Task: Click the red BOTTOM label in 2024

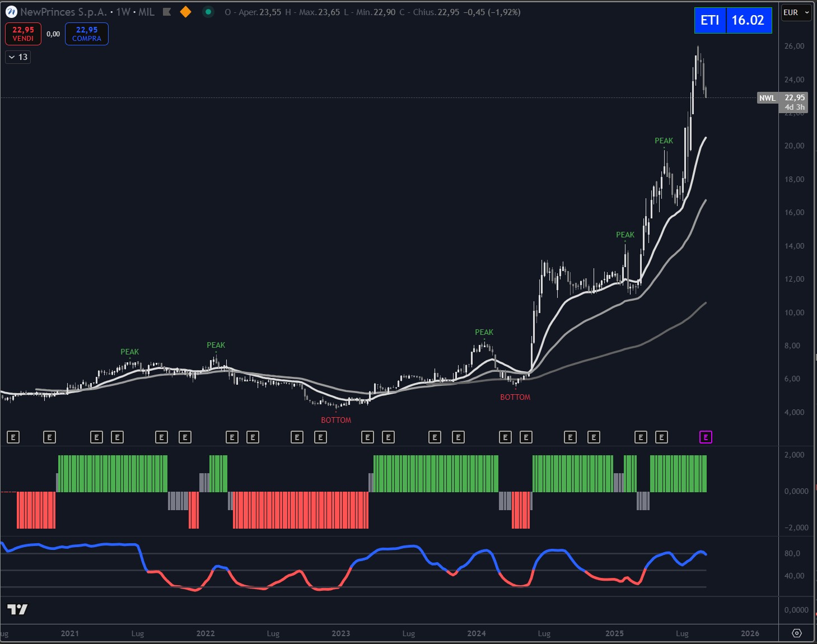Action: click(x=515, y=397)
